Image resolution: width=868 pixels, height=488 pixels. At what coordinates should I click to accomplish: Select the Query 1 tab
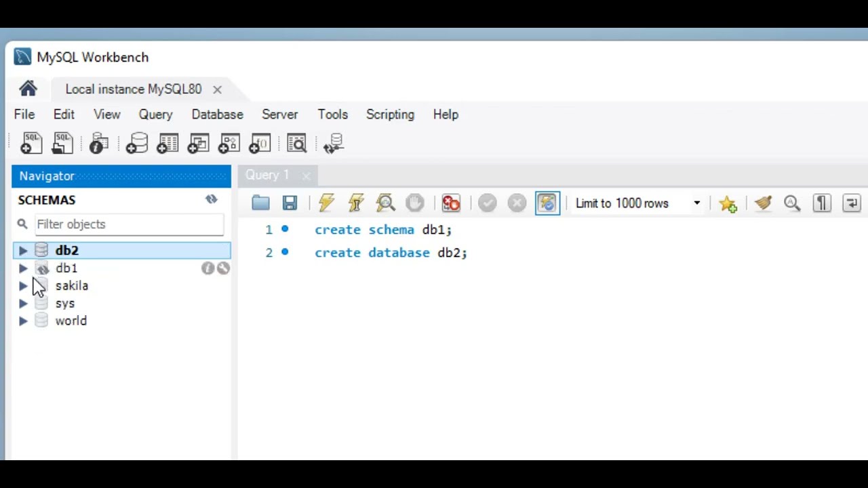click(267, 176)
